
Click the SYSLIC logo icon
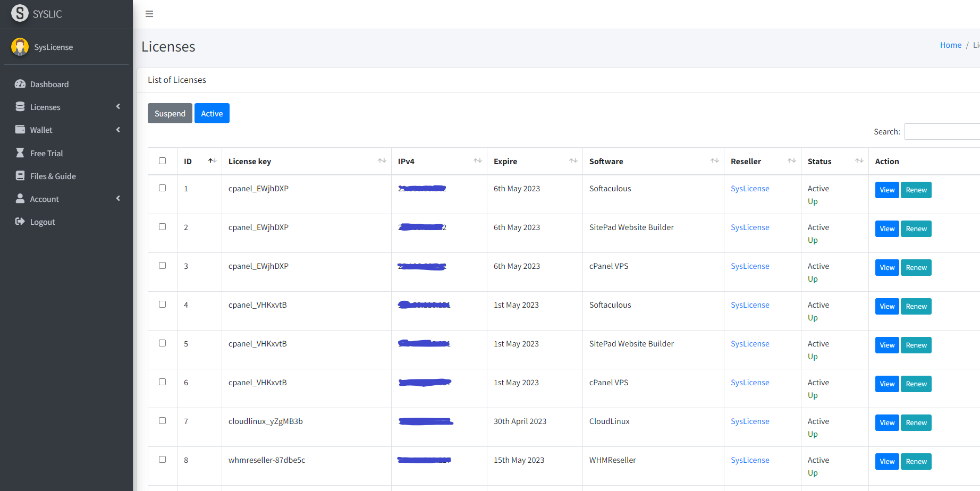point(20,13)
